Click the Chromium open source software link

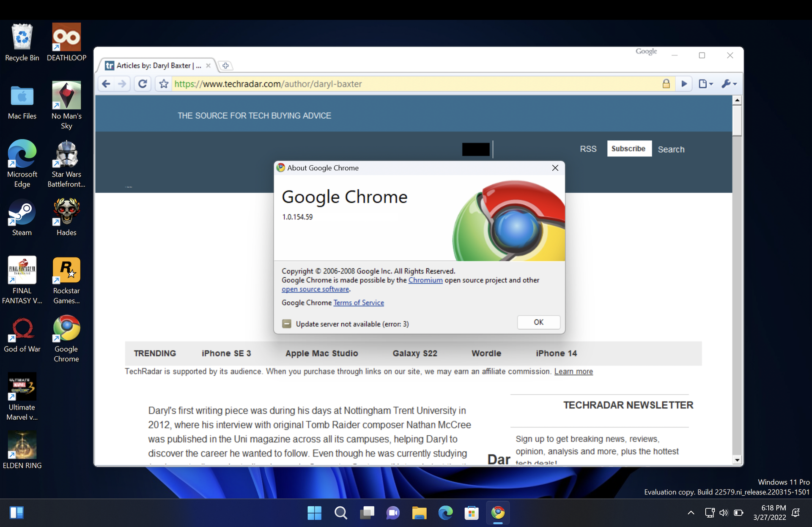coord(425,280)
